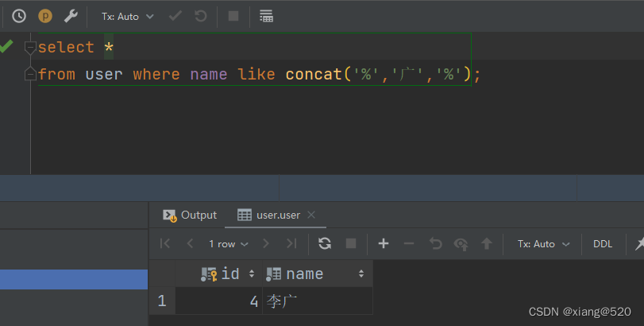Click the where keyword in query
Viewport: 644px width, 326px height.
click(156, 75)
